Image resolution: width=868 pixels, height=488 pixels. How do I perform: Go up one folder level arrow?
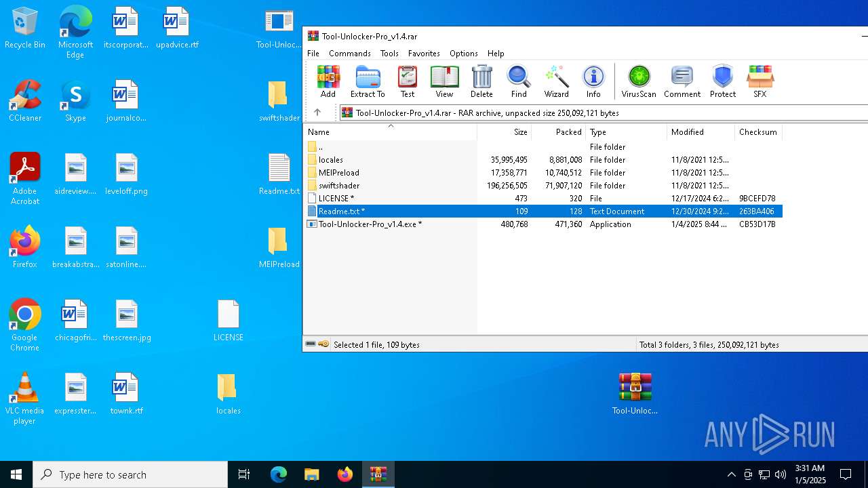[317, 113]
